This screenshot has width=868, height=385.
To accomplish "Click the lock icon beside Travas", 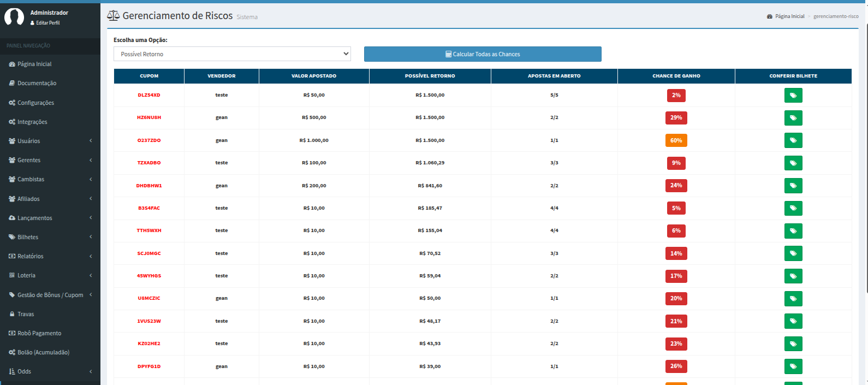I will click(x=12, y=314).
